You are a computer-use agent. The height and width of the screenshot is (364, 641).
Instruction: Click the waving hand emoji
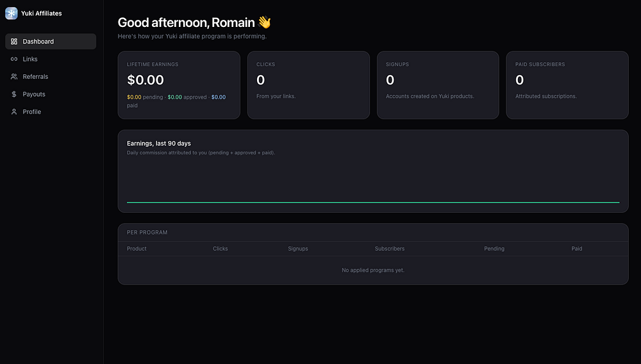pos(265,23)
